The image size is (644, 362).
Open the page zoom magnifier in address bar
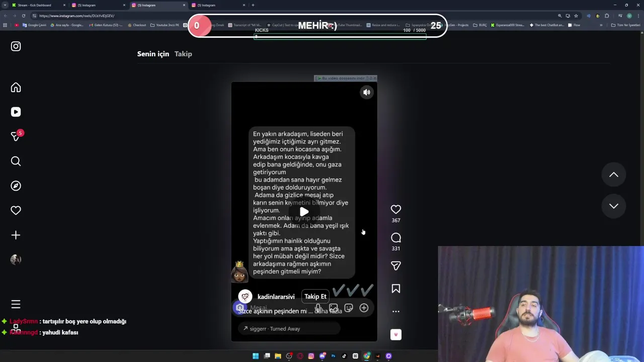coord(559,16)
